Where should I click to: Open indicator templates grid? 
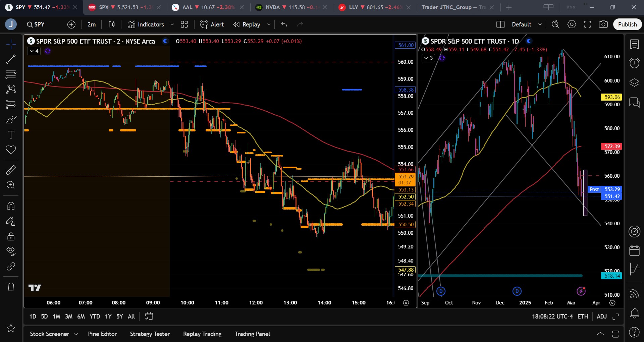(184, 24)
